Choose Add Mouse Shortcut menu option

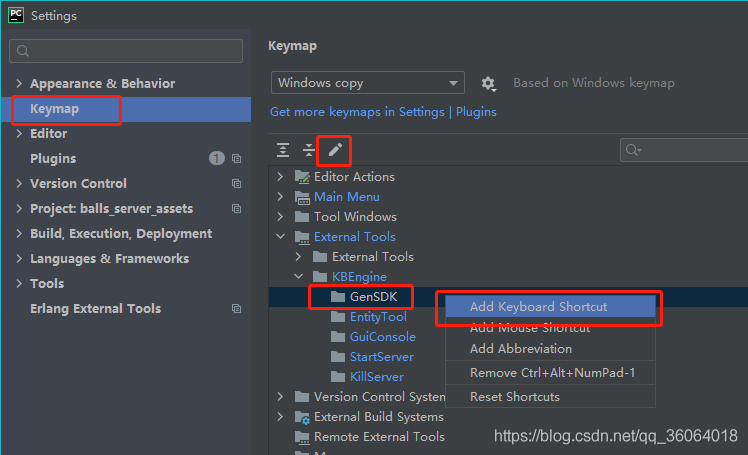coord(530,328)
